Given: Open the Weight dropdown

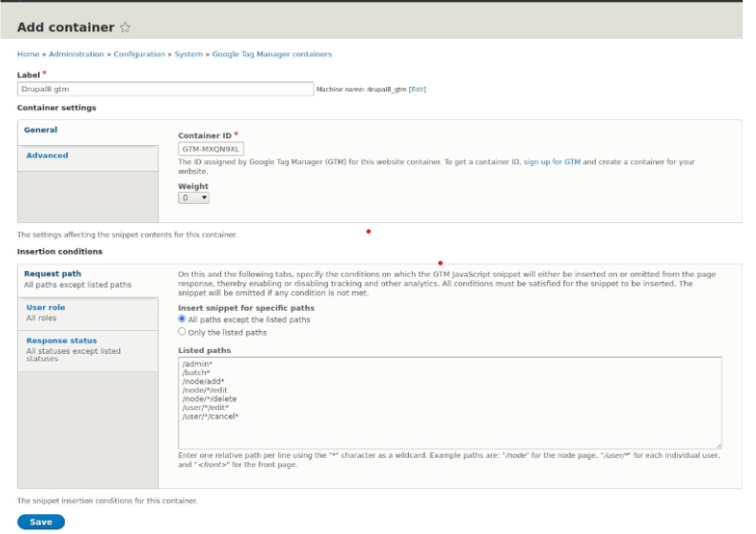Looking at the screenshot, I should point(194,198).
